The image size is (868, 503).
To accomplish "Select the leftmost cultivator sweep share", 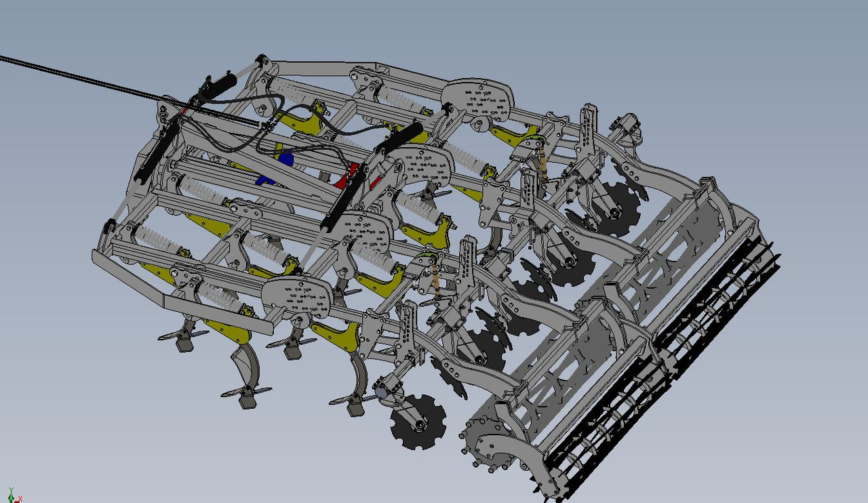I will [x=182, y=336].
